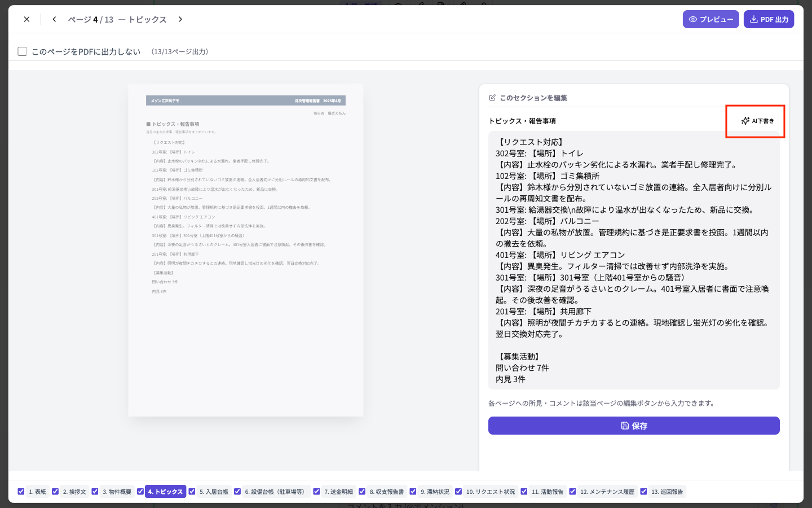Switch to the 8. 収支報告書 page tab

[387, 492]
